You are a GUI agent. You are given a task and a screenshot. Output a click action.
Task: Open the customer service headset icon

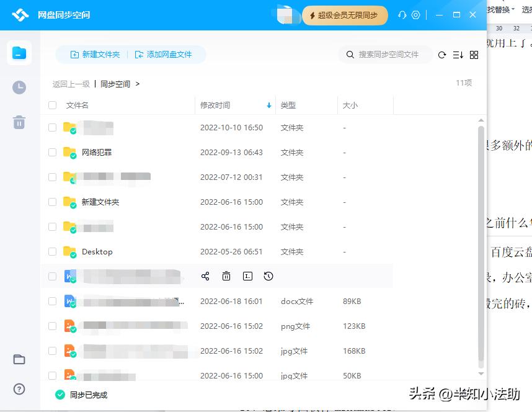[x=402, y=14]
